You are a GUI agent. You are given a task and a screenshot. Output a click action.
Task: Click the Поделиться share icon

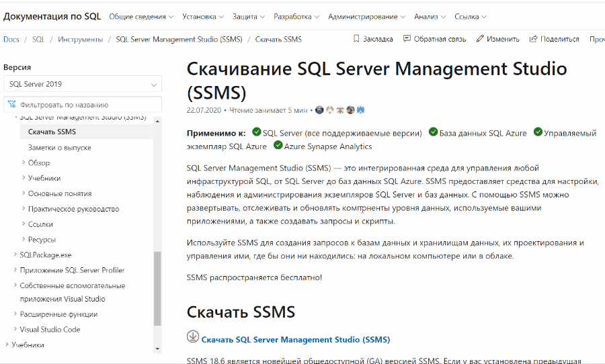533,39
